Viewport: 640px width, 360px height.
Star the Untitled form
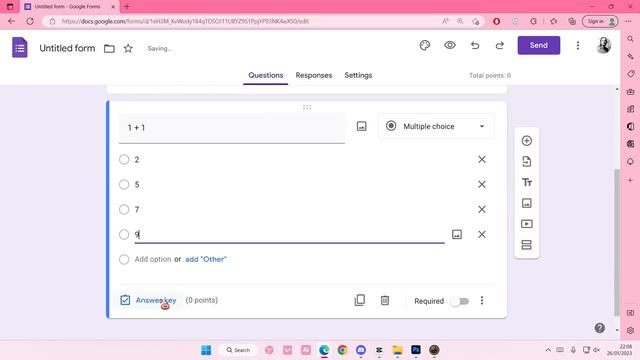click(x=128, y=49)
